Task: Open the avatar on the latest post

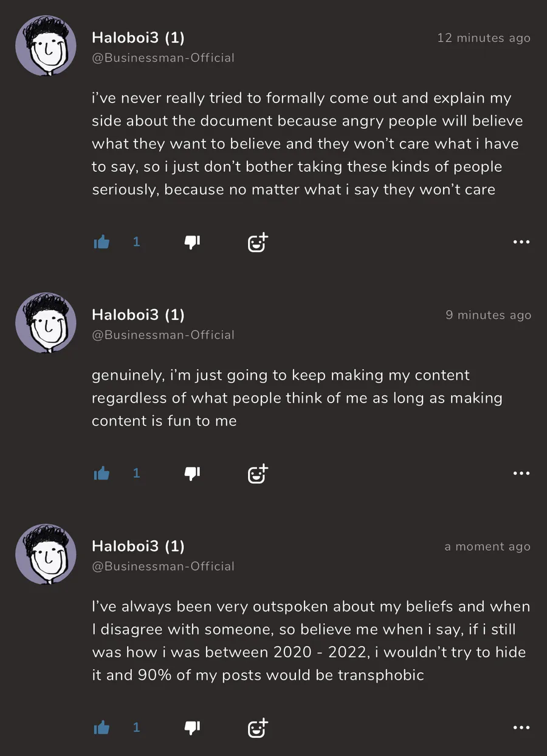Action: 46,554
